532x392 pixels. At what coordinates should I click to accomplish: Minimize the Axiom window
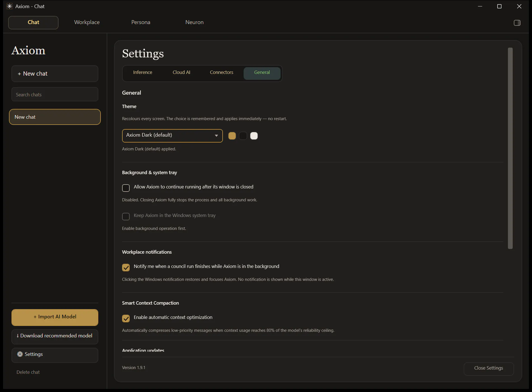click(480, 6)
